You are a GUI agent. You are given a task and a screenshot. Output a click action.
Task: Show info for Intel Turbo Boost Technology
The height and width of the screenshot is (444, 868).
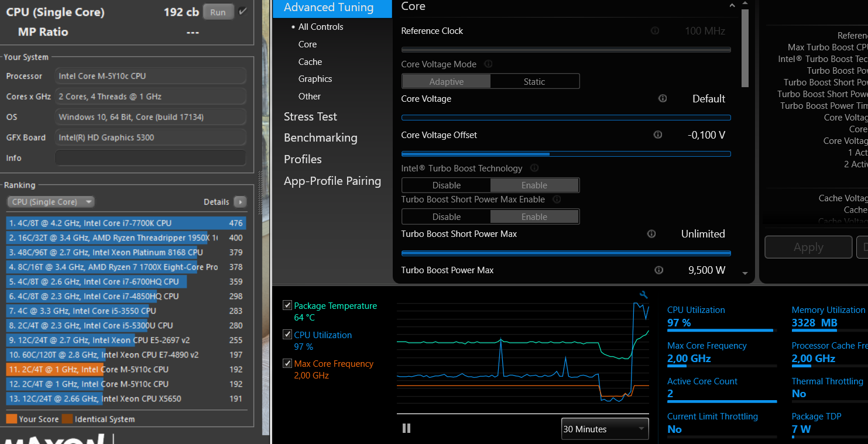[534, 168]
